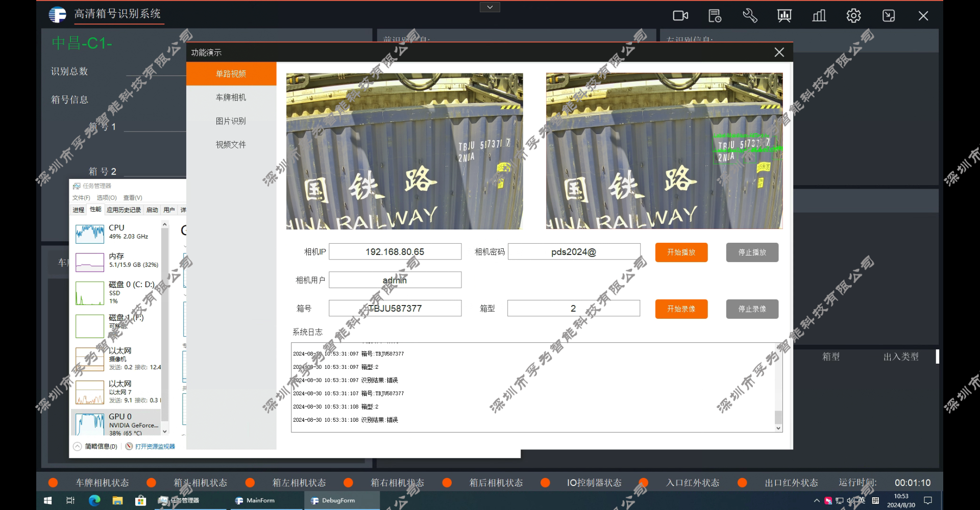Switch to 应用历史记录 tab in Task Manager
980x510 pixels.
pyautogui.click(x=124, y=210)
